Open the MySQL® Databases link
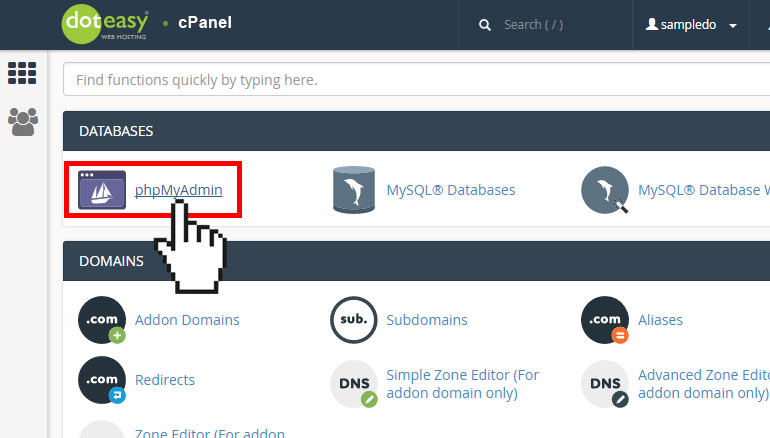 pyautogui.click(x=451, y=190)
